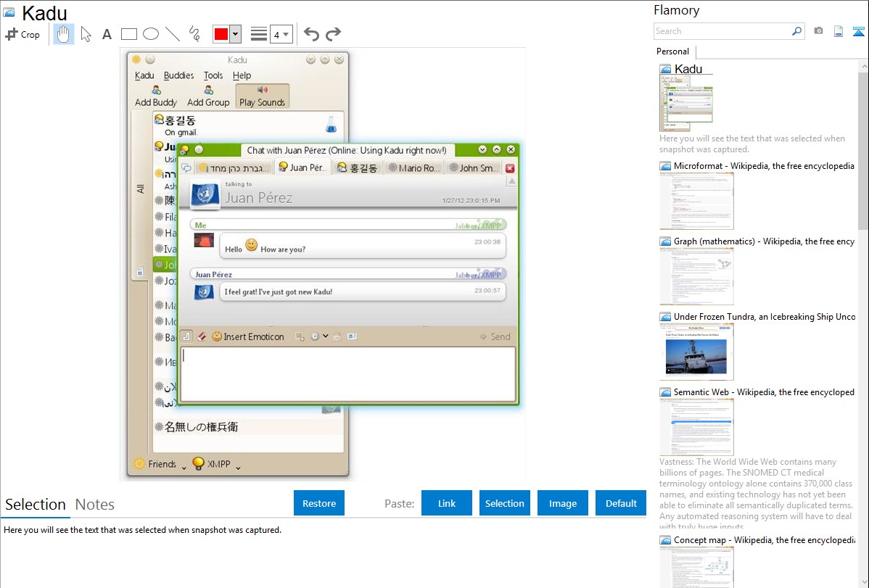The width and height of the screenshot is (869, 588).
Task: Click the scroll-up arrow of the snapshot list
Action: (x=863, y=66)
